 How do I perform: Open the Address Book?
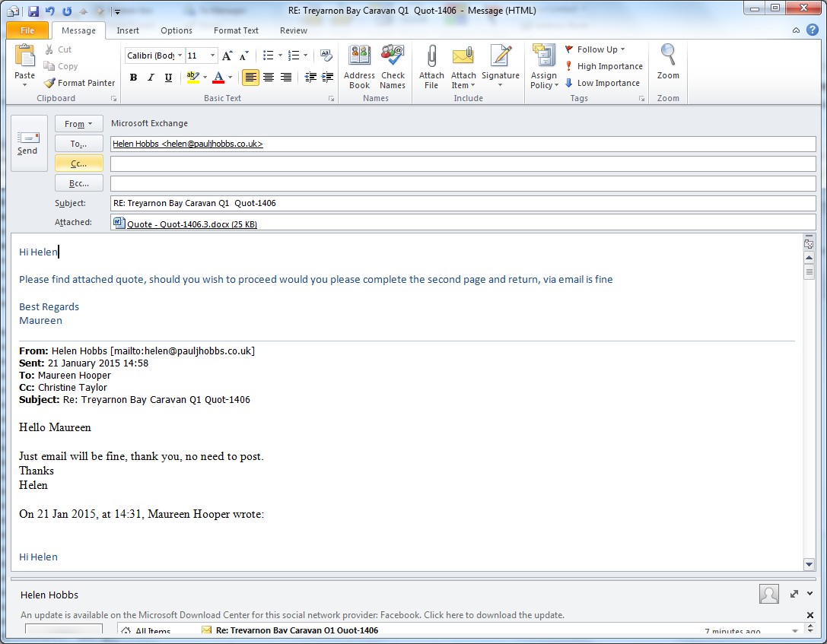pyautogui.click(x=359, y=67)
